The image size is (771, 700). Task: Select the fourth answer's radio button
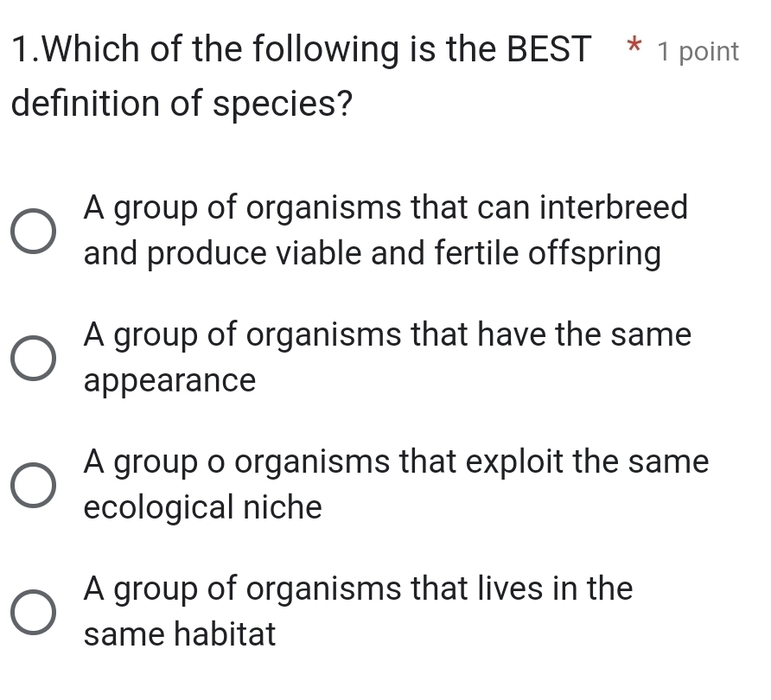point(32,612)
